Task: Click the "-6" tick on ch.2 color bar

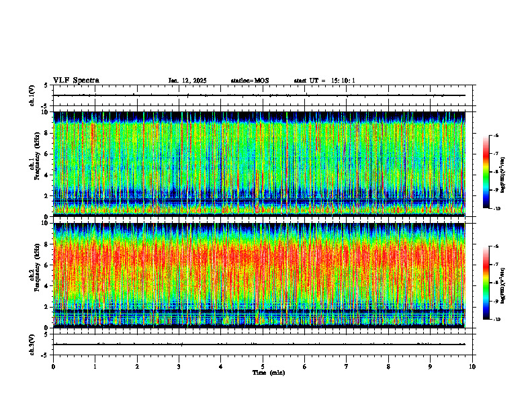Action: point(496,246)
